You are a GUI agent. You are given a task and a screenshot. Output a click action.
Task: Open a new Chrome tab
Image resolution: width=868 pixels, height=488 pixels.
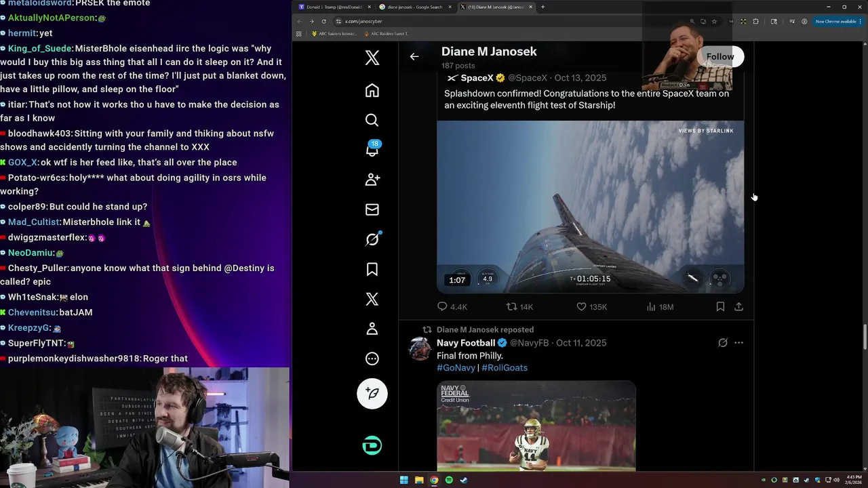point(542,7)
